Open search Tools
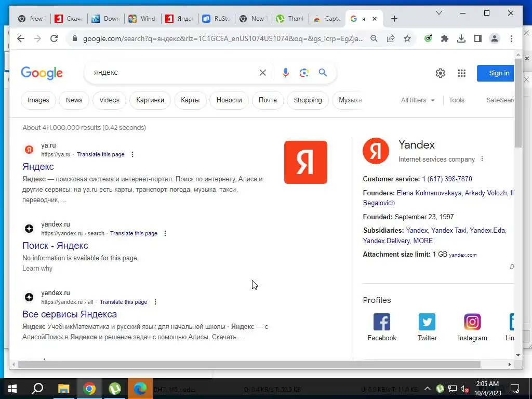 [456, 100]
